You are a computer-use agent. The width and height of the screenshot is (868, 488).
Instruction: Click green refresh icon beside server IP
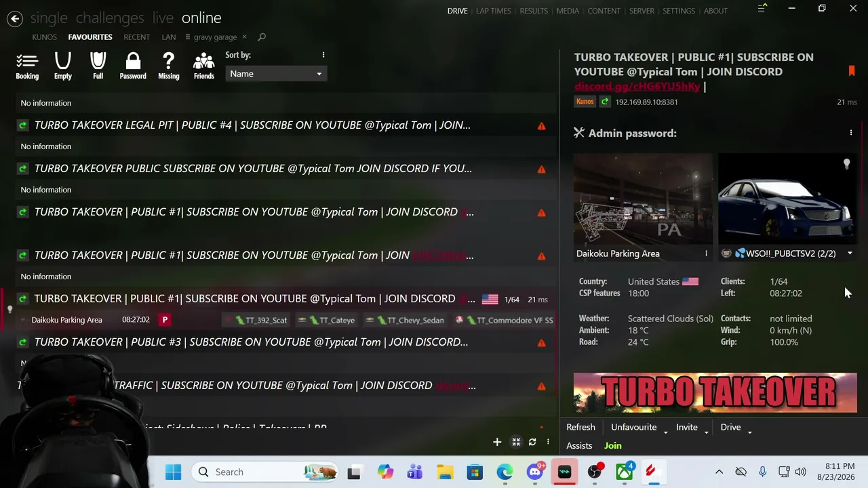605,102
